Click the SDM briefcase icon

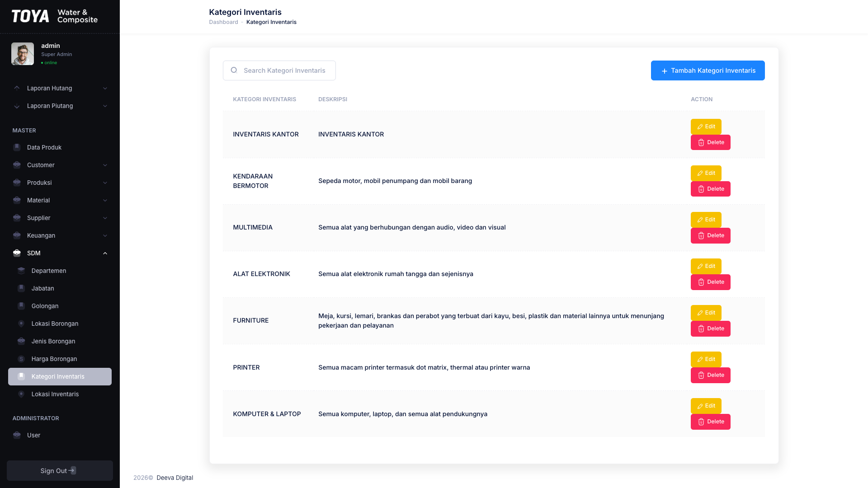17,253
